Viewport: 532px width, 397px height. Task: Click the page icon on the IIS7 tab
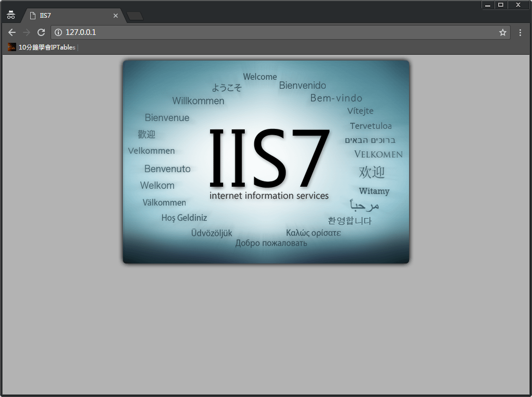(x=33, y=16)
